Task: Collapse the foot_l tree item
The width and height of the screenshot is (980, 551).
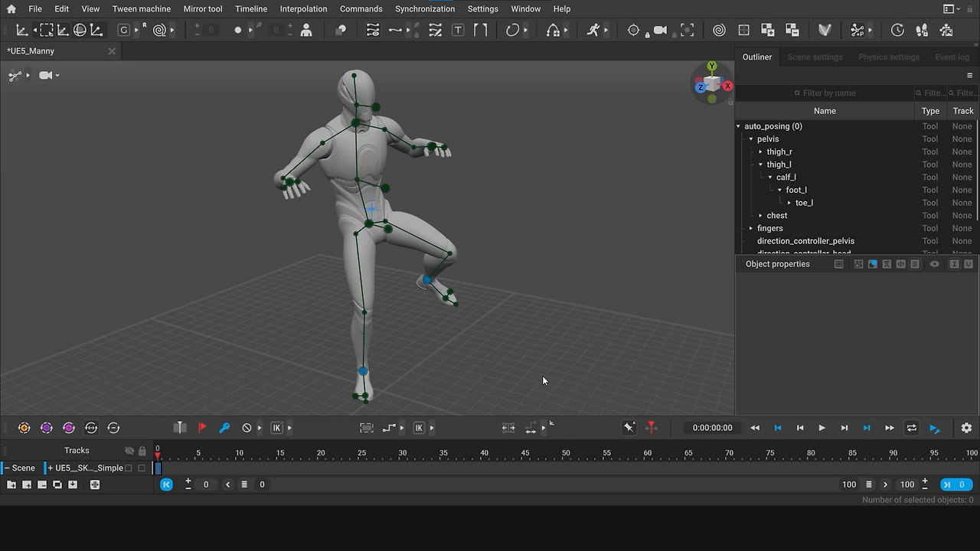Action: click(x=779, y=190)
